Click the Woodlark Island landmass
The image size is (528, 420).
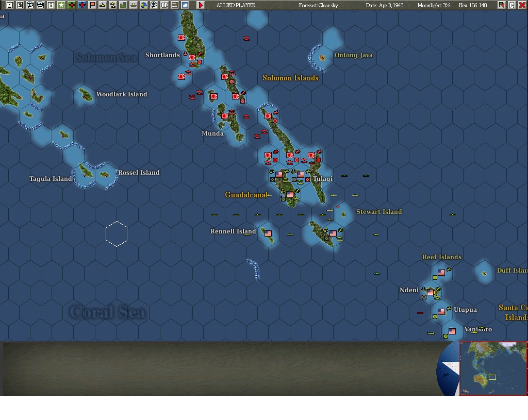click(x=86, y=95)
